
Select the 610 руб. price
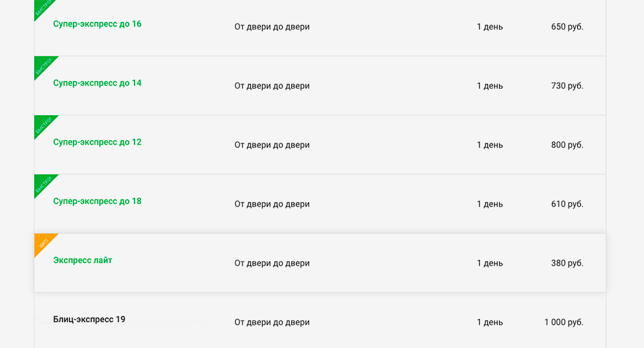click(x=567, y=204)
